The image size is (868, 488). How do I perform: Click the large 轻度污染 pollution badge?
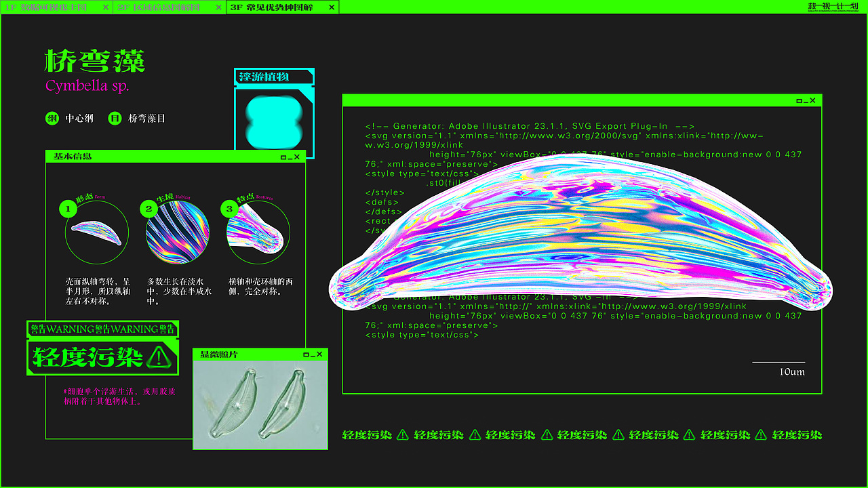[102, 357]
